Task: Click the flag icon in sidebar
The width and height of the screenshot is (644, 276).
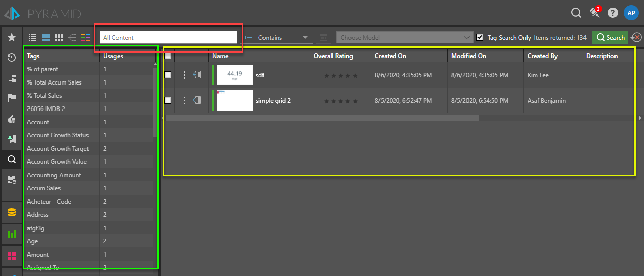Action: [x=11, y=98]
